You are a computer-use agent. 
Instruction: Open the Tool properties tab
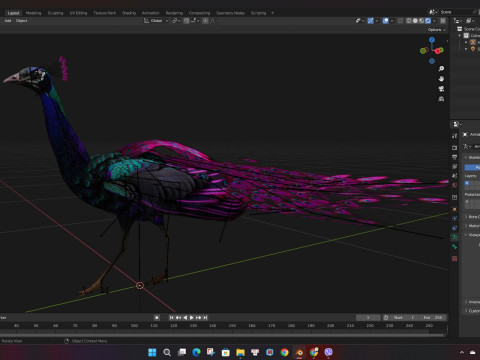(454, 136)
